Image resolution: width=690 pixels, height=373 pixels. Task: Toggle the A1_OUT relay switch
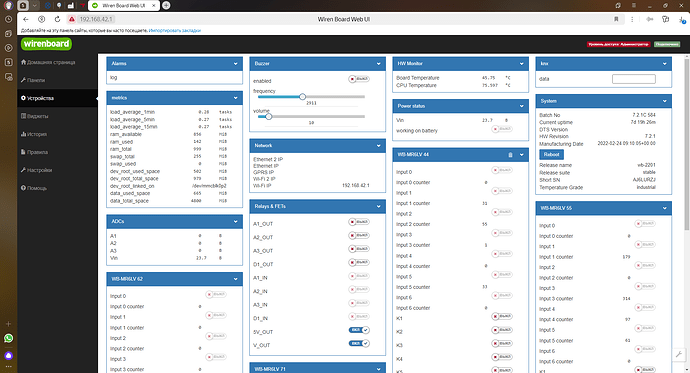(359, 222)
